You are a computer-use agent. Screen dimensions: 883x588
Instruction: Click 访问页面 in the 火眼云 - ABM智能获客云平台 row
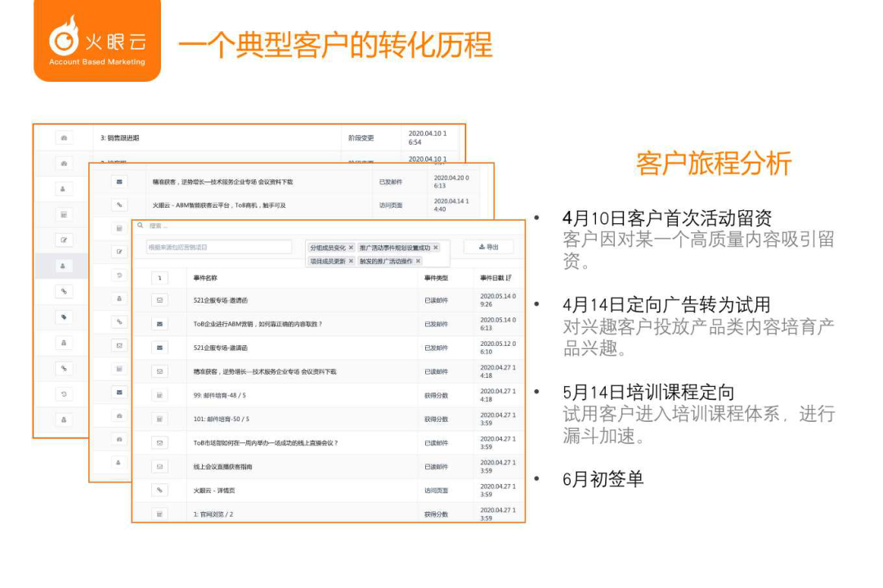(x=391, y=205)
